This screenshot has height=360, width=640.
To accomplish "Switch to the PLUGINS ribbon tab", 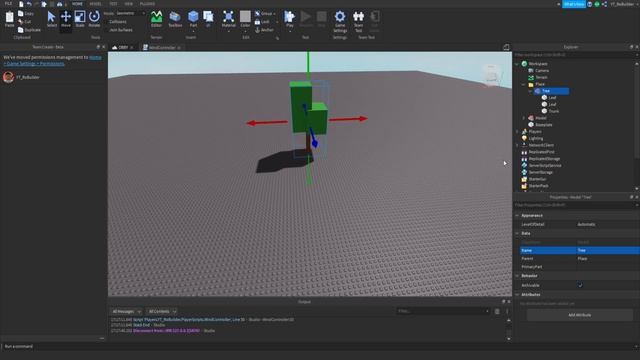I will click(147, 4).
